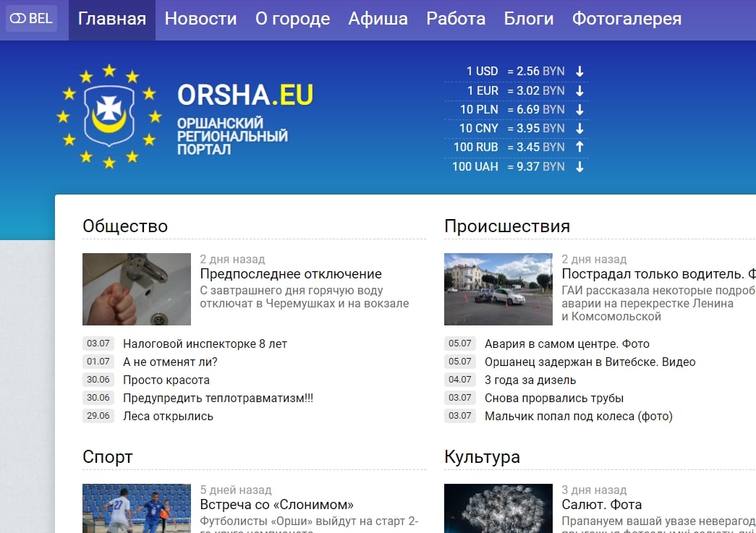Open article Леса открылись
The width and height of the screenshot is (756, 533).
pos(168,416)
